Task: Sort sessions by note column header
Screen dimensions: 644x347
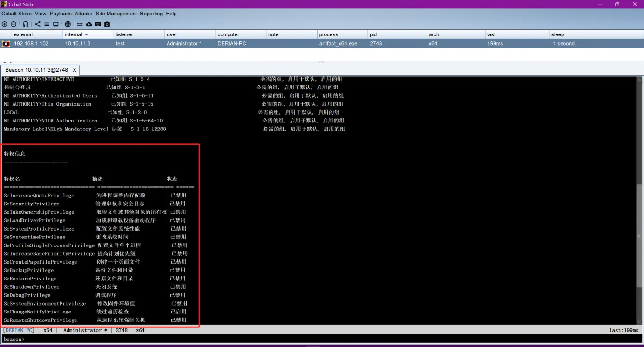Action: click(291, 34)
